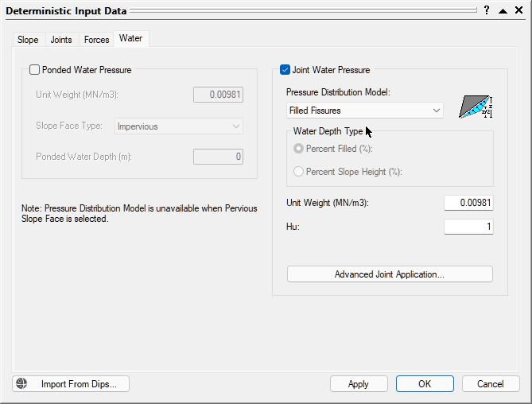
Task: Click the globe icon on Import From Dips
Action: coord(21,384)
